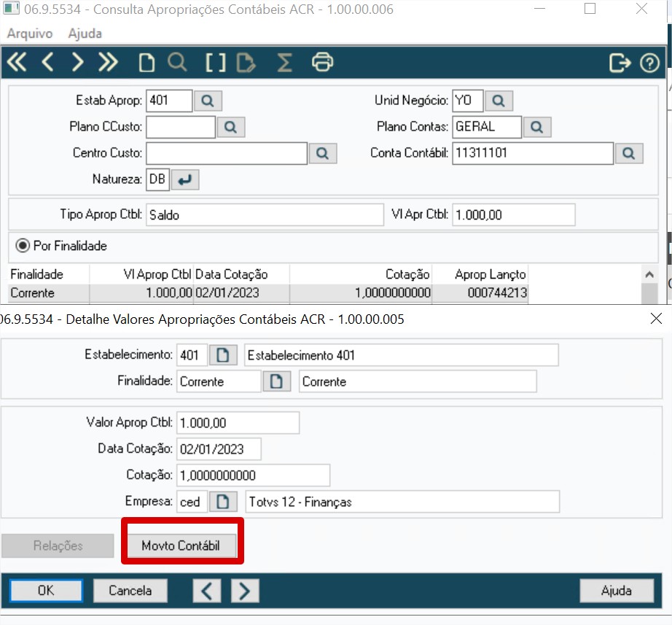Close the Detalhe Valores dialog
Screen dimensions: 672x625
656,319
